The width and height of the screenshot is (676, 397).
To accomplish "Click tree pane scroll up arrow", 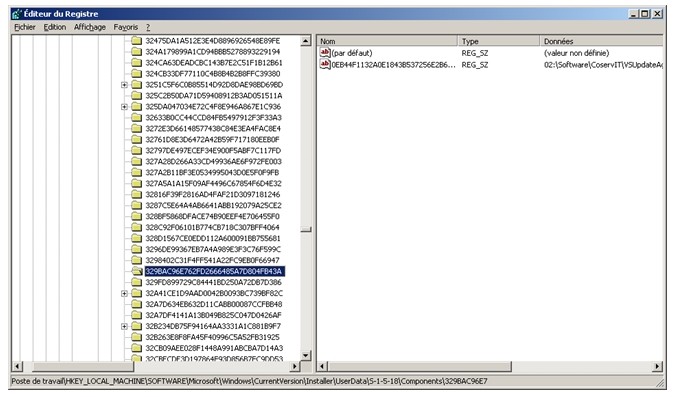I will pos(306,41).
